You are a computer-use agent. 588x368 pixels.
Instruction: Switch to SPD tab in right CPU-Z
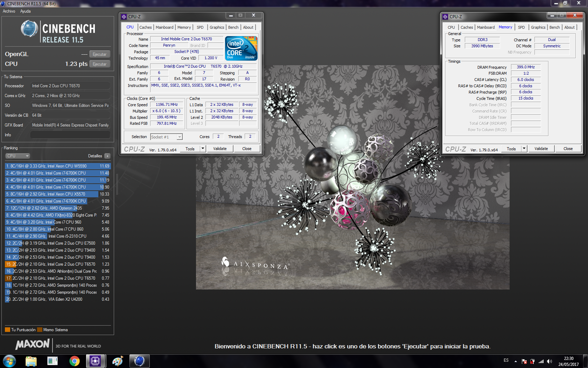tap(521, 27)
